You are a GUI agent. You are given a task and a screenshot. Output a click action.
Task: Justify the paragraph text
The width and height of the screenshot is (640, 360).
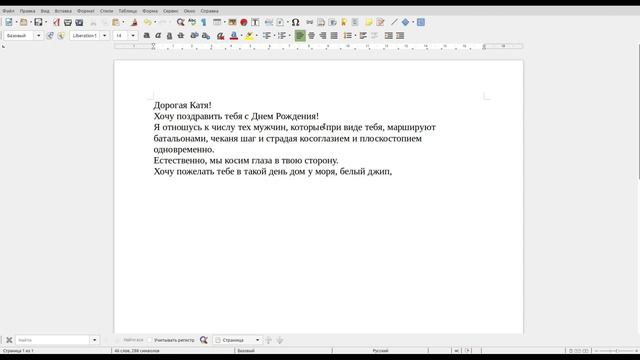click(334, 36)
